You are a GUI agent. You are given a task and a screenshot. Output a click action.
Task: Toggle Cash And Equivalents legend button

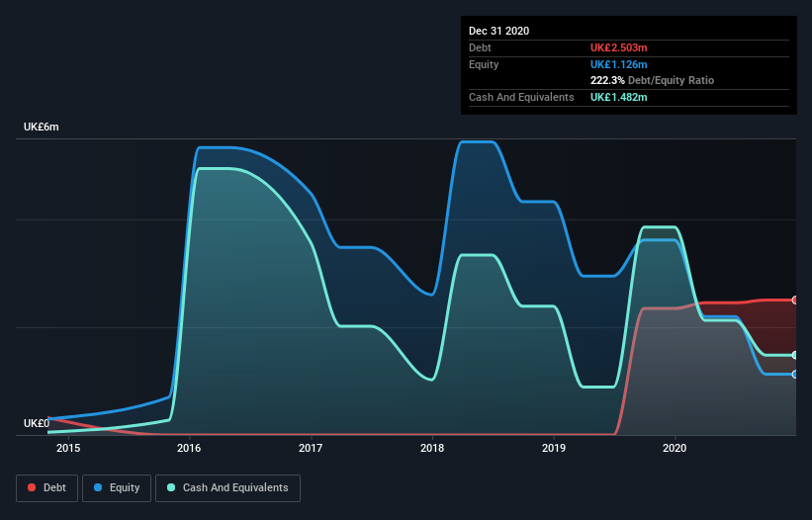coord(227,488)
